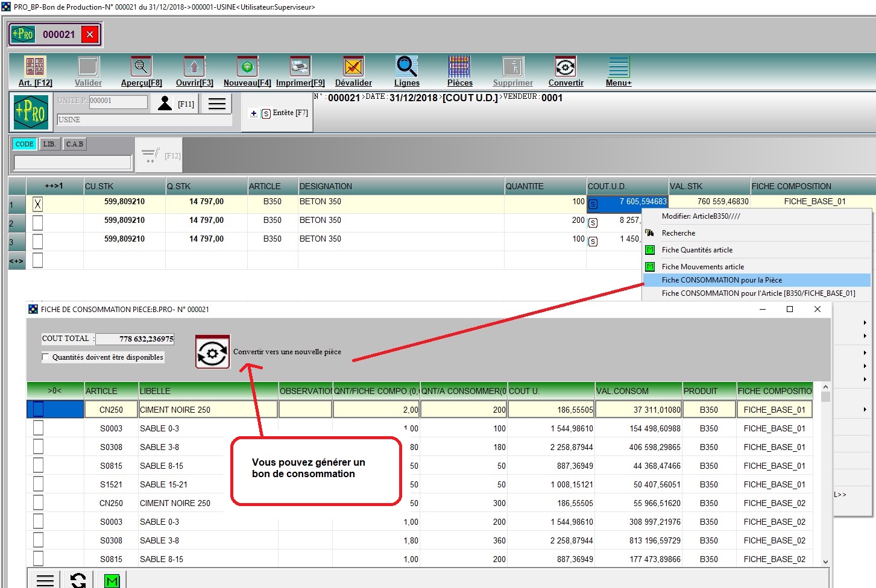This screenshot has width=876, height=588.
Task: Open Fiche Quantités article menu entry
Action: coord(757,250)
